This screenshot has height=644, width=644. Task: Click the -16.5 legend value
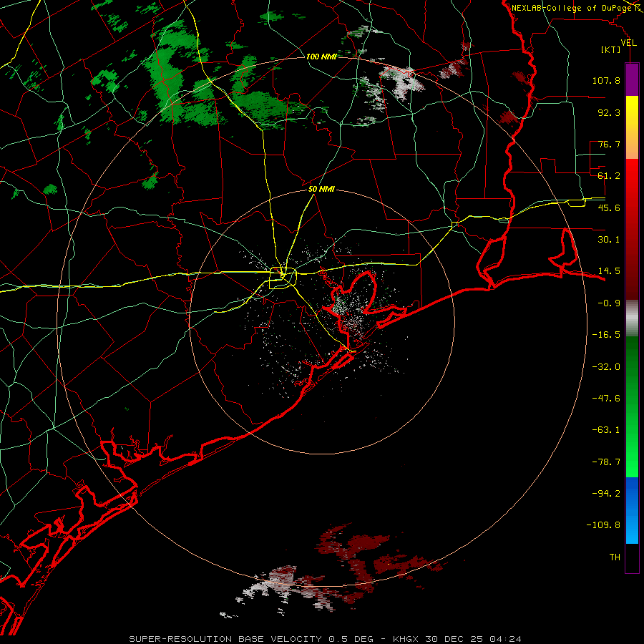pyautogui.click(x=606, y=335)
